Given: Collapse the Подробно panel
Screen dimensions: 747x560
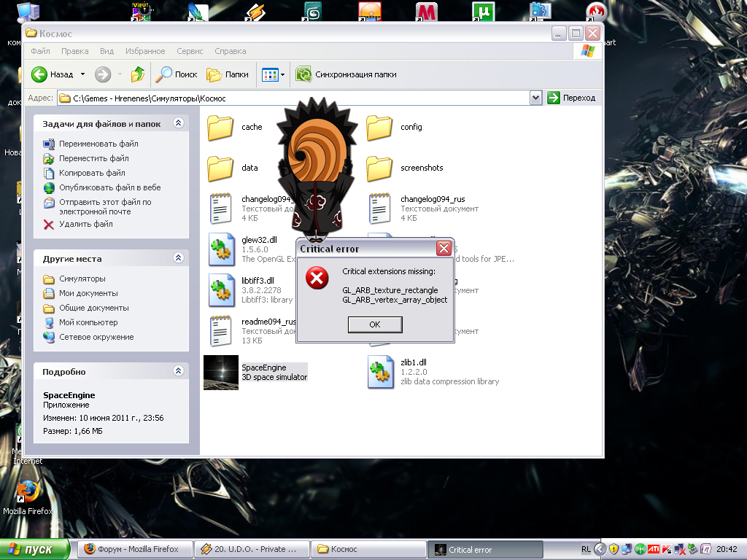Looking at the screenshot, I should (x=178, y=371).
